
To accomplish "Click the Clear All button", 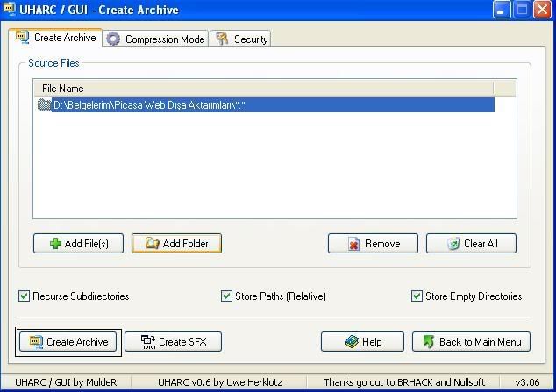I will pyautogui.click(x=471, y=244).
